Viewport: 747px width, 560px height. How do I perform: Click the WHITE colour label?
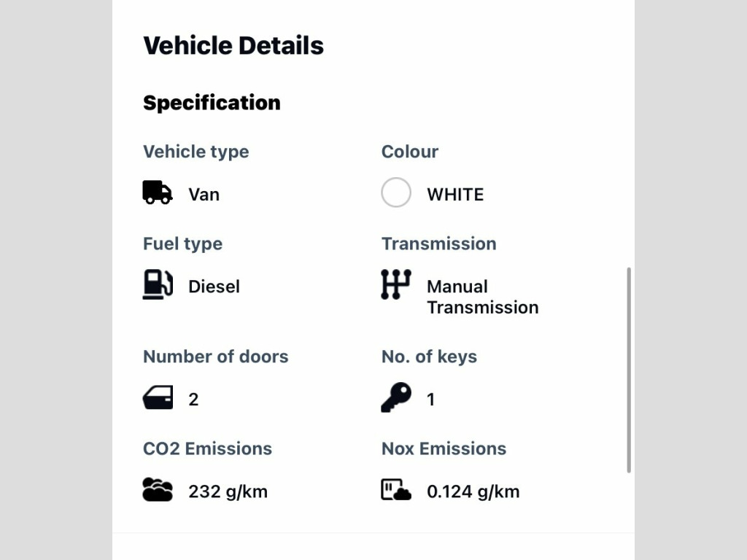(x=455, y=194)
